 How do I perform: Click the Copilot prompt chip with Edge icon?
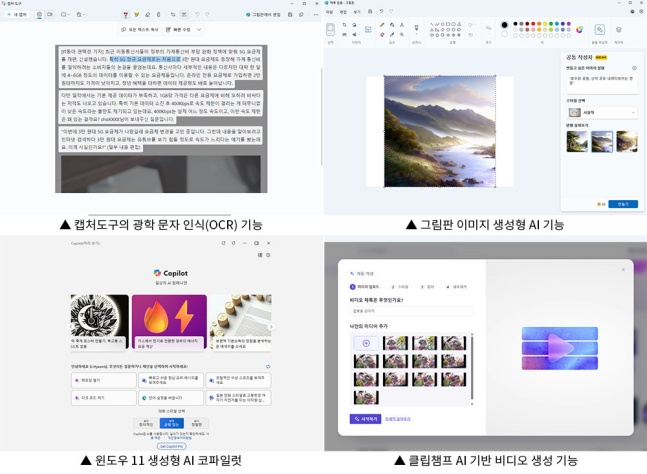point(171,398)
